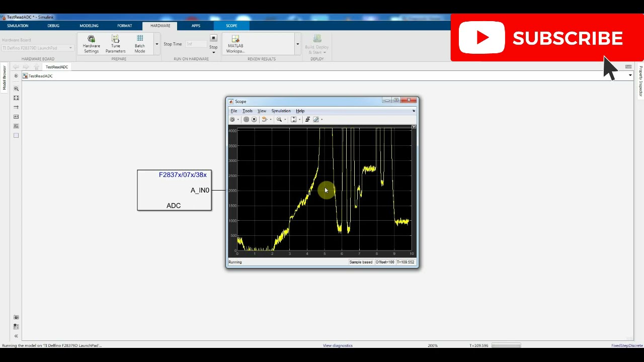
Task: Open MATLAB Workspace review results
Action: point(235,44)
